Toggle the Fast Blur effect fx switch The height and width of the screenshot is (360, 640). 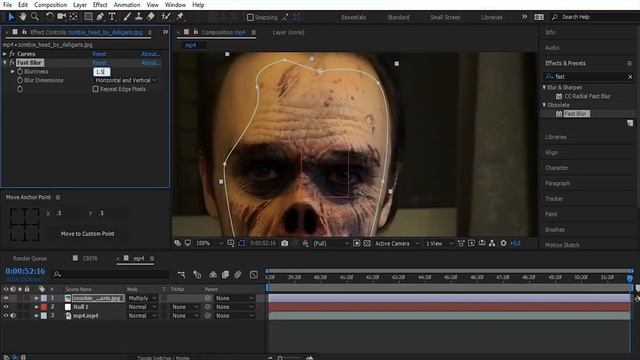point(12,62)
